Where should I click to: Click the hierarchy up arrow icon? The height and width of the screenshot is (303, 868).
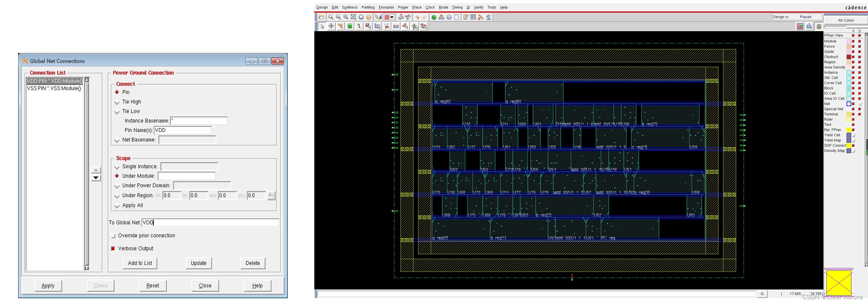coord(408,17)
